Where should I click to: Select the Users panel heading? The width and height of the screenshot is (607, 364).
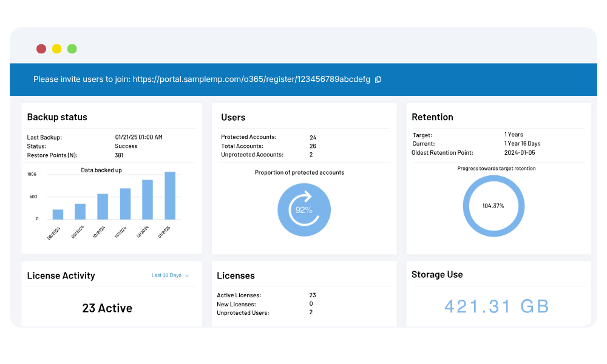click(x=233, y=117)
